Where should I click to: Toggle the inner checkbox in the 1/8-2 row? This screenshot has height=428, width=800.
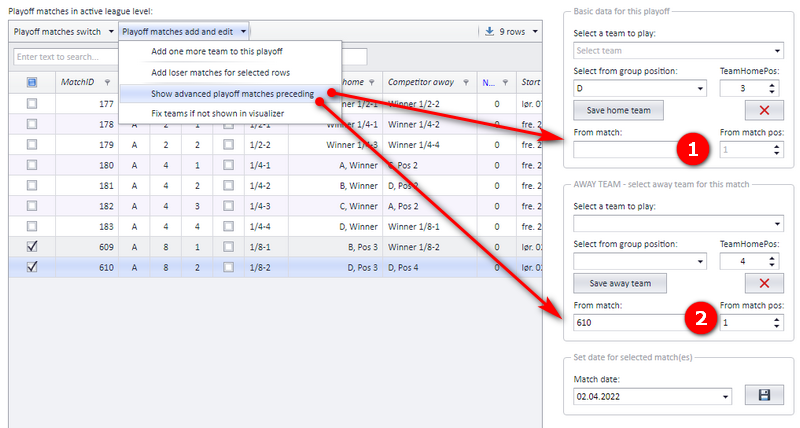228,267
